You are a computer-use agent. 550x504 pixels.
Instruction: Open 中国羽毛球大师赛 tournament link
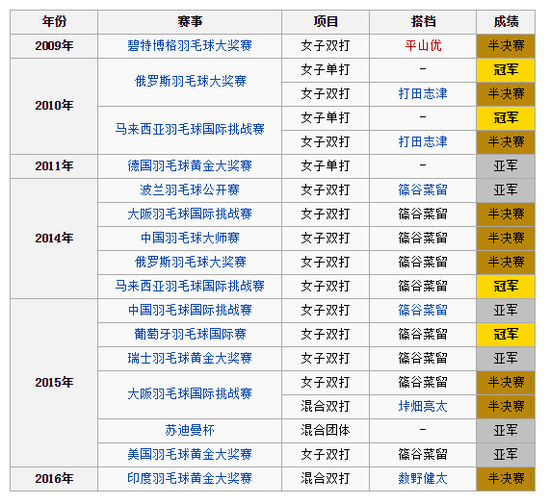(x=189, y=238)
